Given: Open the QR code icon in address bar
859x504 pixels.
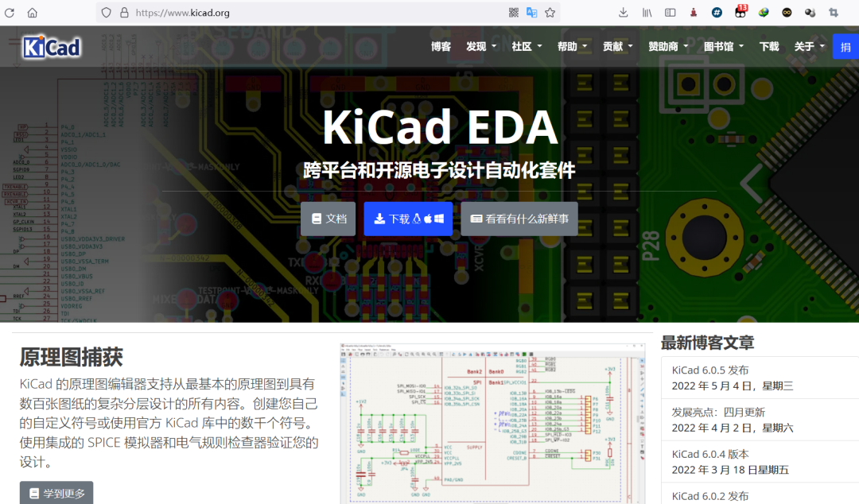Looking at the screenshot, I should coord(513,13).
